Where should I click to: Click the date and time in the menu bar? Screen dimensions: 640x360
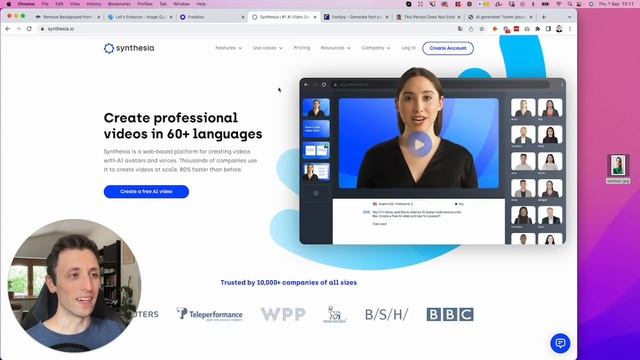(616, 4)
